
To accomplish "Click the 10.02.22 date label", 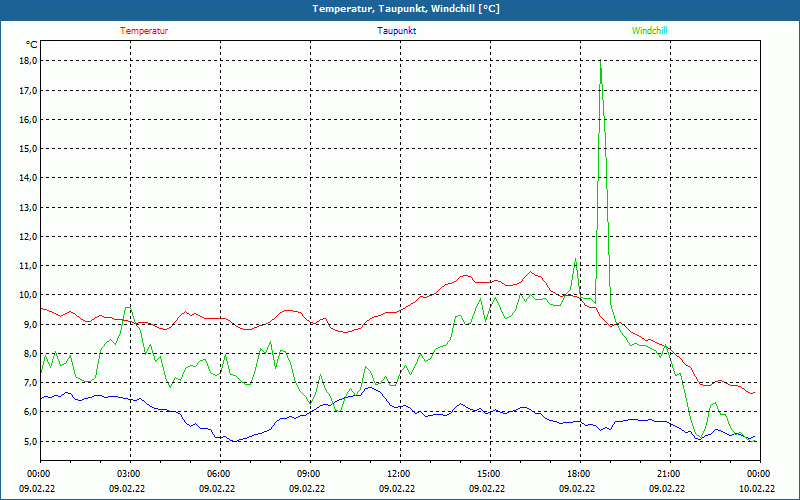I will coord(757,488).
